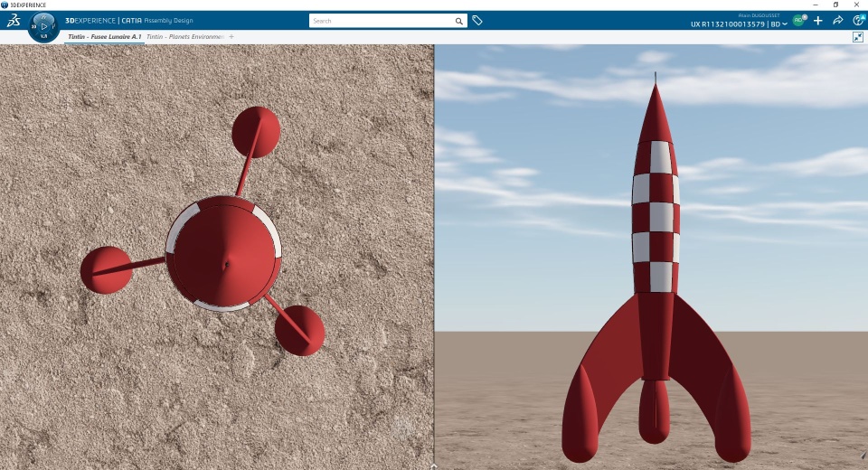Select the rocket center engine pod

point(654,411)
